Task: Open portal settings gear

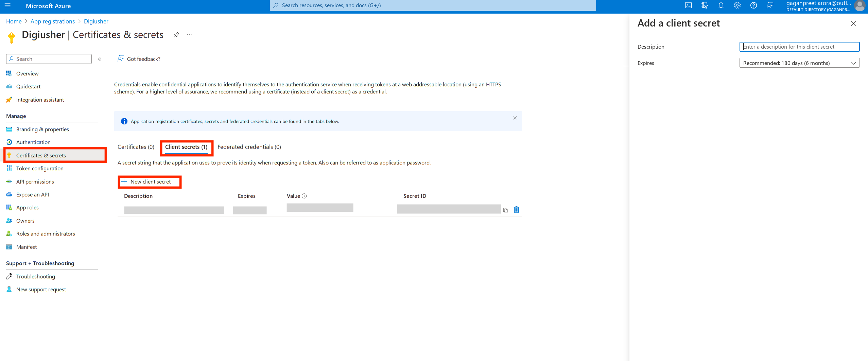Action: coord(737,5)
